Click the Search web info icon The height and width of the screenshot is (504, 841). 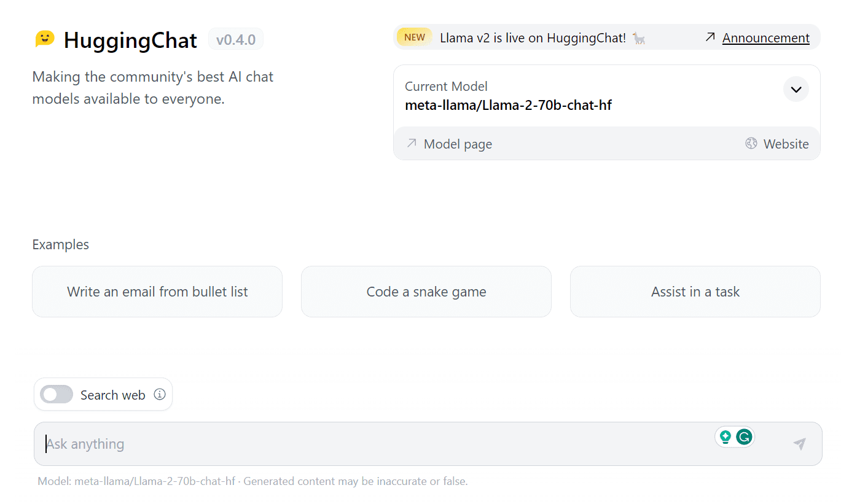[160, 395]
